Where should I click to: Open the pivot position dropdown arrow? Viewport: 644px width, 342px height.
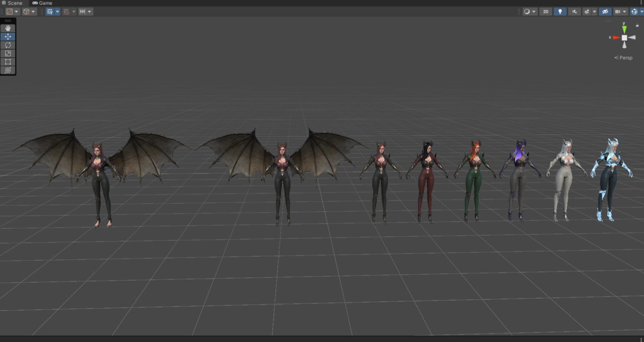pos(17,11)
